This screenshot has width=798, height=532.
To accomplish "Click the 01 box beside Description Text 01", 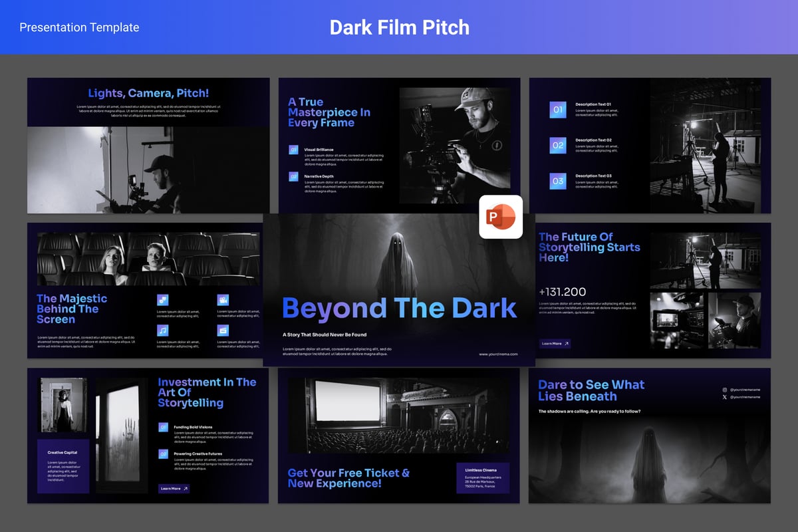I will click(558, 110).
